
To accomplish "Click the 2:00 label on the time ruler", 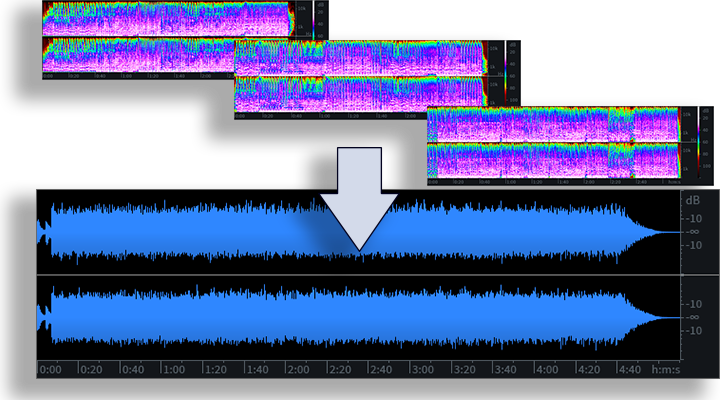I will 298,369.
